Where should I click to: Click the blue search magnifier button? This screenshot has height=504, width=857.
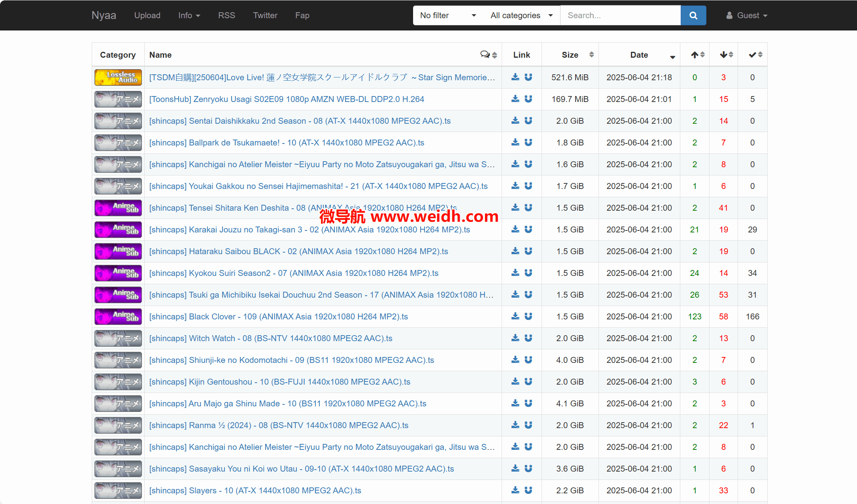coord(693,15)
